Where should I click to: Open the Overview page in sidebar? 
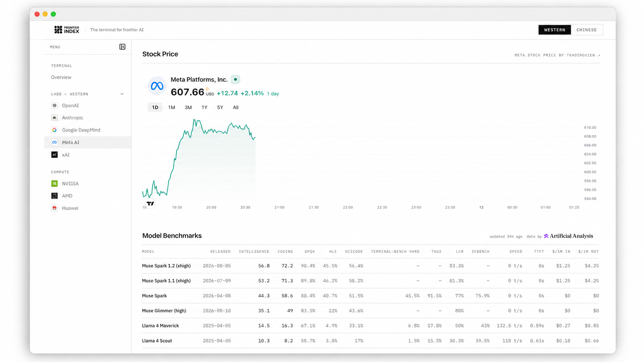[61, 77]
